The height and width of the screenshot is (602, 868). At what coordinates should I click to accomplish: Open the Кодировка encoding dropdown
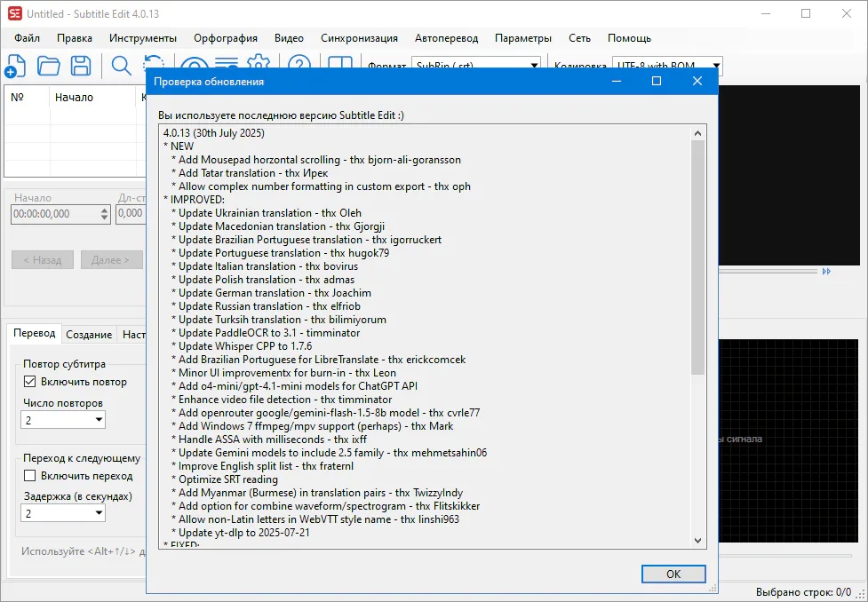(x=715, y=66)
